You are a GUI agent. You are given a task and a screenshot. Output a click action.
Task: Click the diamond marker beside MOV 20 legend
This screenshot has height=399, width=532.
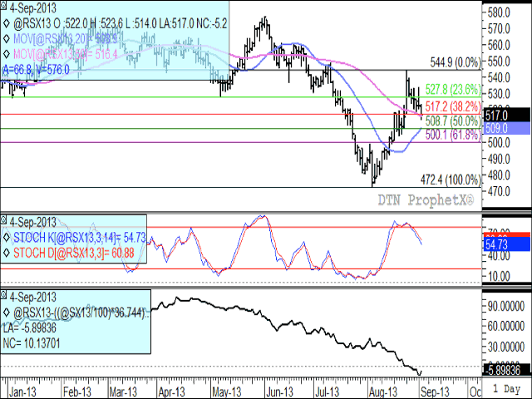[x=7, y=39]
